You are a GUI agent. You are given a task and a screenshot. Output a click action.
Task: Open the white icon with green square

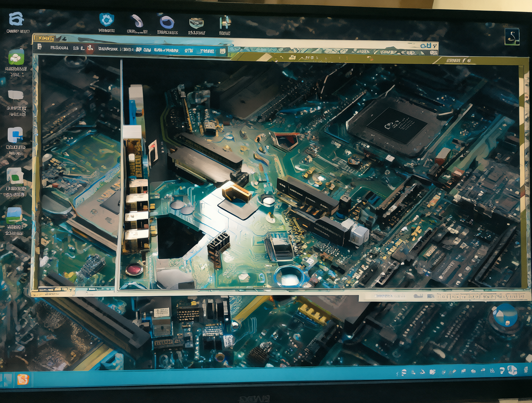(x=15, y=176)
